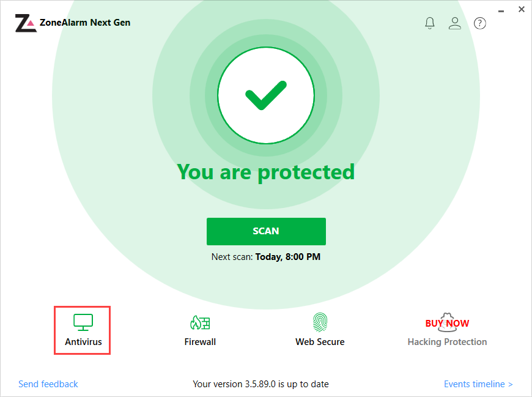Click the Web Secure label
The height and width of the screenshot is (397, 532).
click(x=320, y=342)
